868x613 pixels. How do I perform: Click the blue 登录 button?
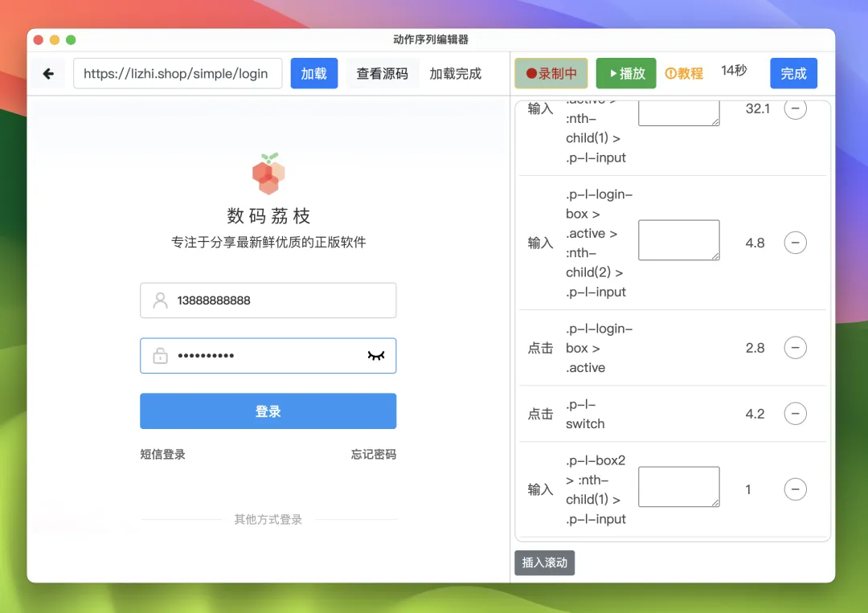click(x=268, y=411)
